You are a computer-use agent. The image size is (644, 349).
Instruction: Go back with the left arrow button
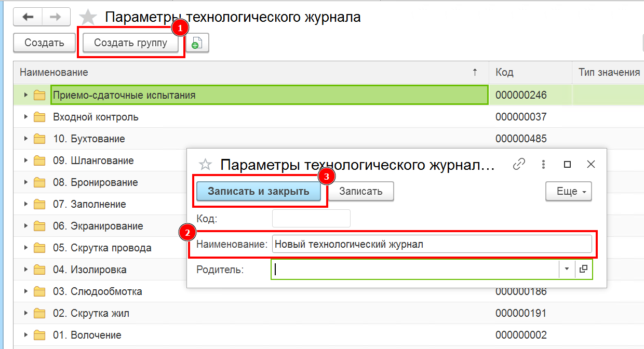(x=28, y=17)
